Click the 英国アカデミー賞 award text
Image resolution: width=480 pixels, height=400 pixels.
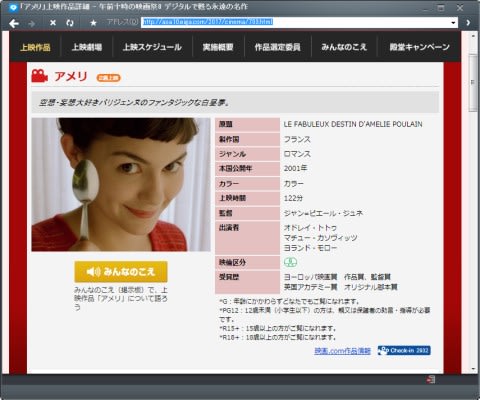(x=311, y=287)
